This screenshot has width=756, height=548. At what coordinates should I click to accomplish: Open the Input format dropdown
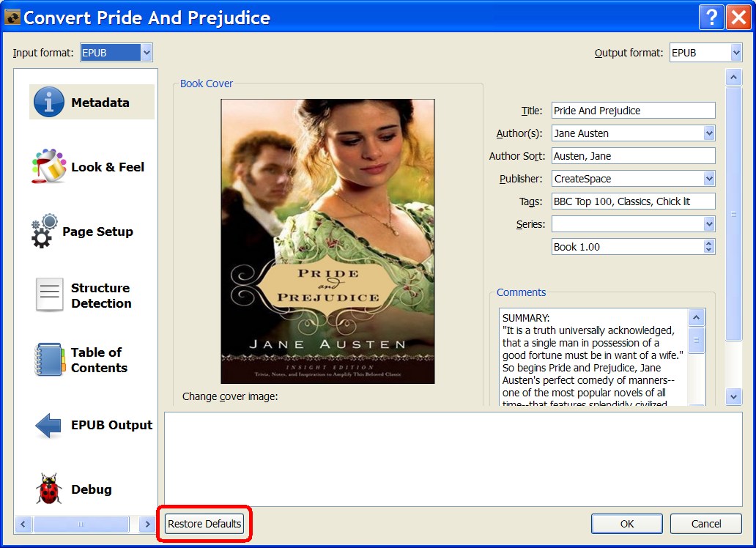pos(147,53)
